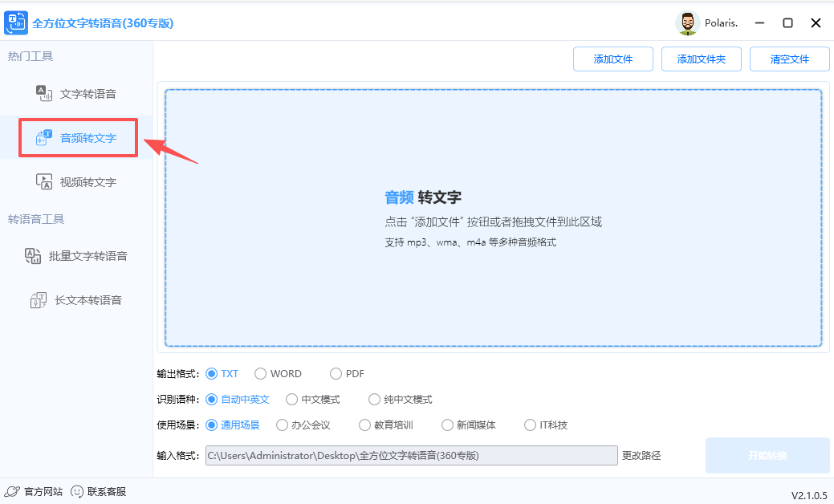Screen dimensions: 834x504
Task: Click the output path input field
Action: click(x=409, y=455)
